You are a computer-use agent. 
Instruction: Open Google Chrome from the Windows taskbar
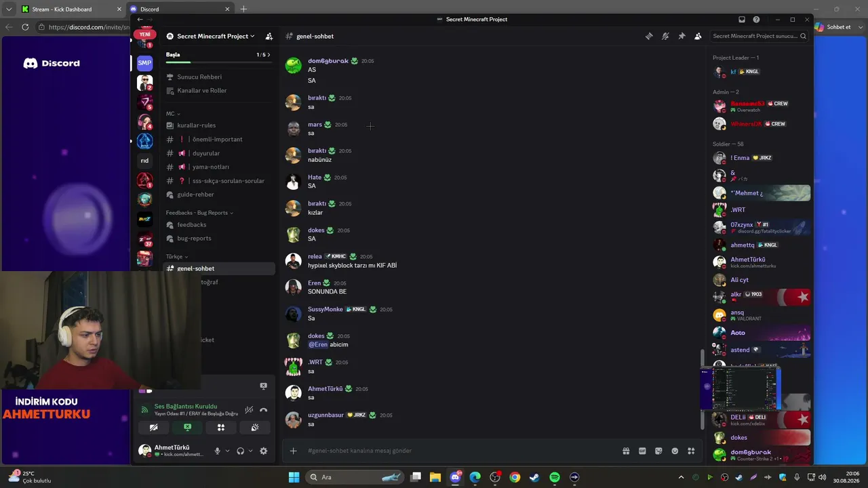[515, 477]
